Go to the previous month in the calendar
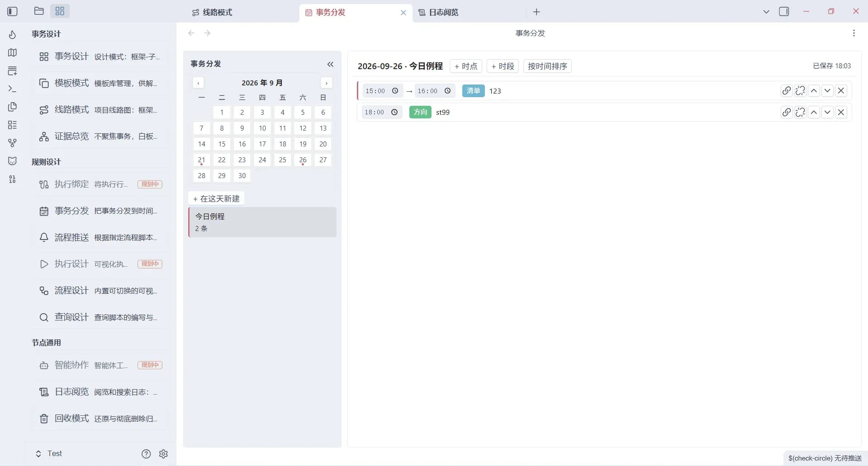Image resolution: width=868 pixels, height=466 pixels. click(x=198, y=83)
